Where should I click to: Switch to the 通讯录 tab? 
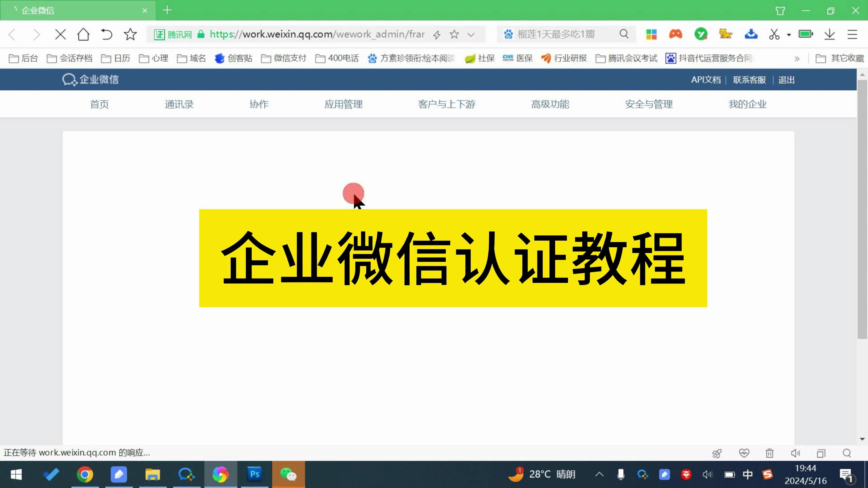point(179,104)
